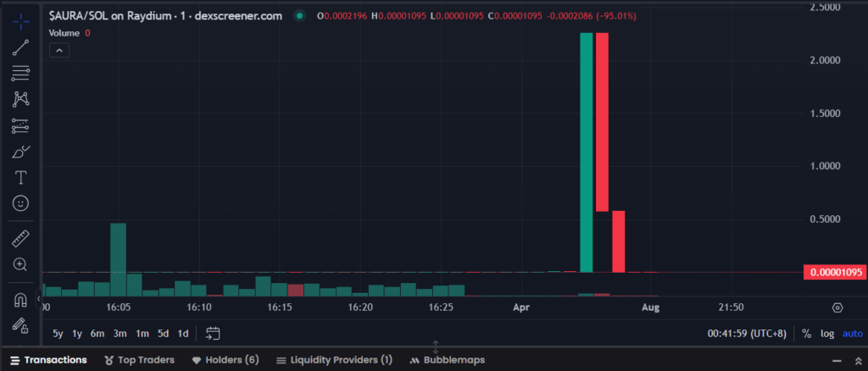Open the Liquidity Providers (1) tab
868x371 pixels.
coord(334,360)
